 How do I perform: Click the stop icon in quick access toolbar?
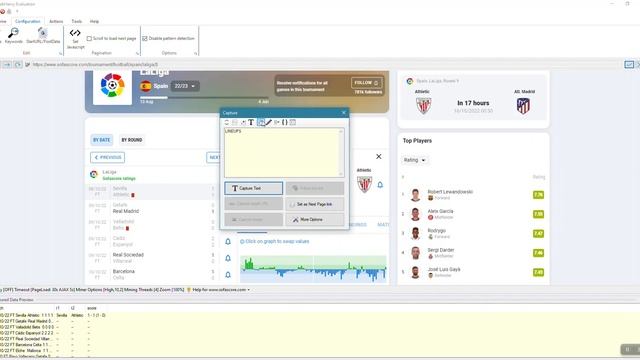tap(2, 11)
